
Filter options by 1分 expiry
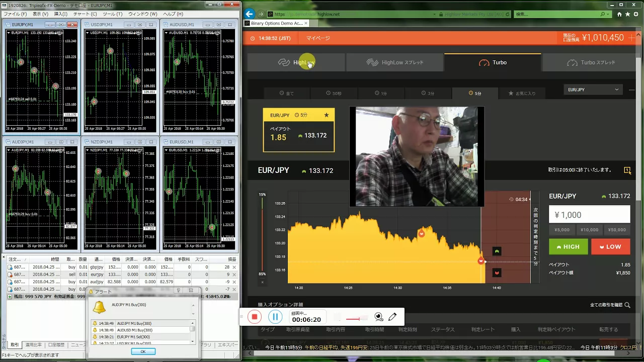click(381, 94)
